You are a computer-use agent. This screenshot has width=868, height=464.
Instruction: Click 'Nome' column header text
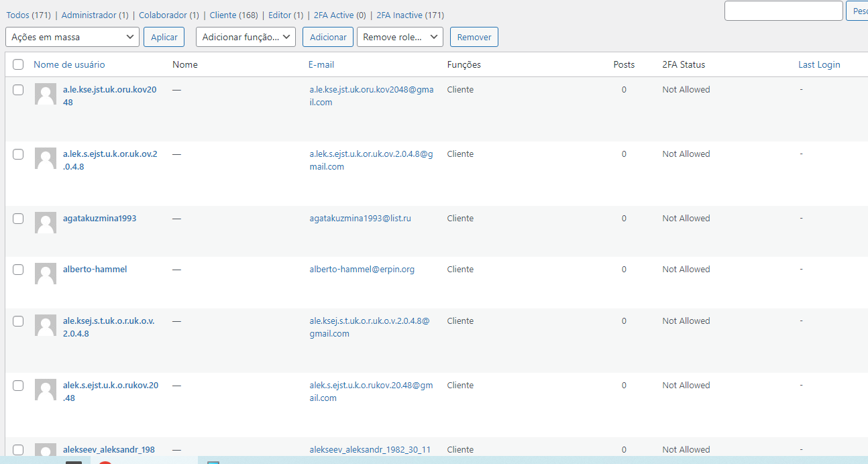[185, 64]
